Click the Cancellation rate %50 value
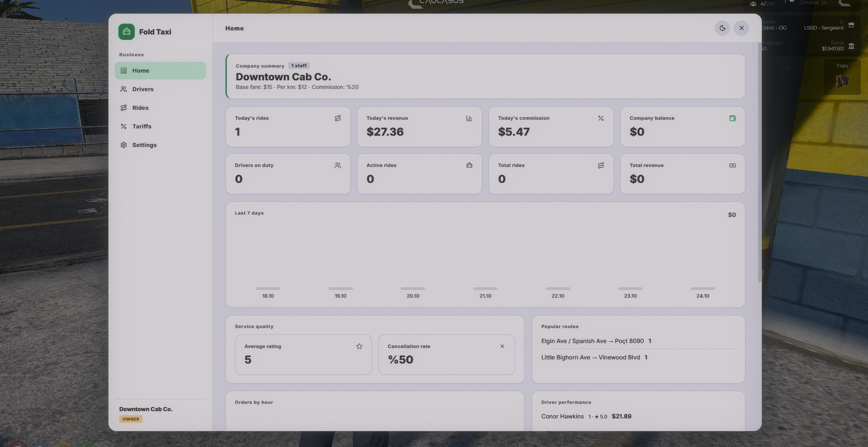 click(x=401, y=360)
